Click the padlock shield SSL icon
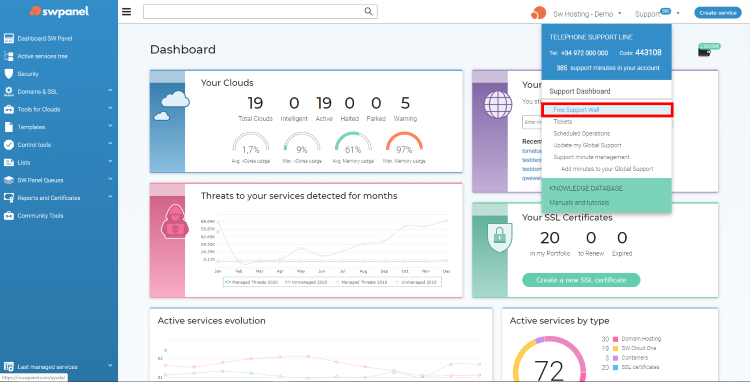 [x=499, y=237]
